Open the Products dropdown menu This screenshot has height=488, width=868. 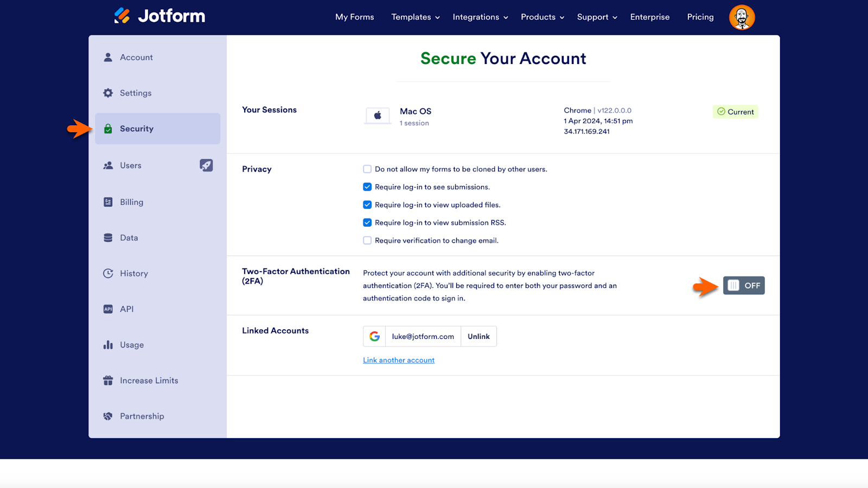coord(542,17)
